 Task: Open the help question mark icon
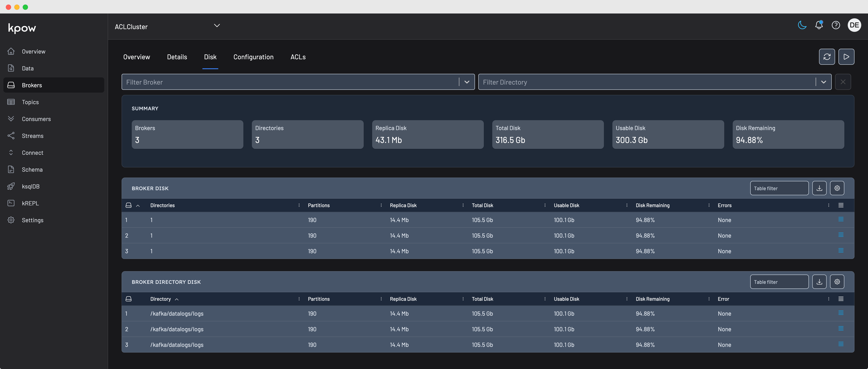point(836,25)
